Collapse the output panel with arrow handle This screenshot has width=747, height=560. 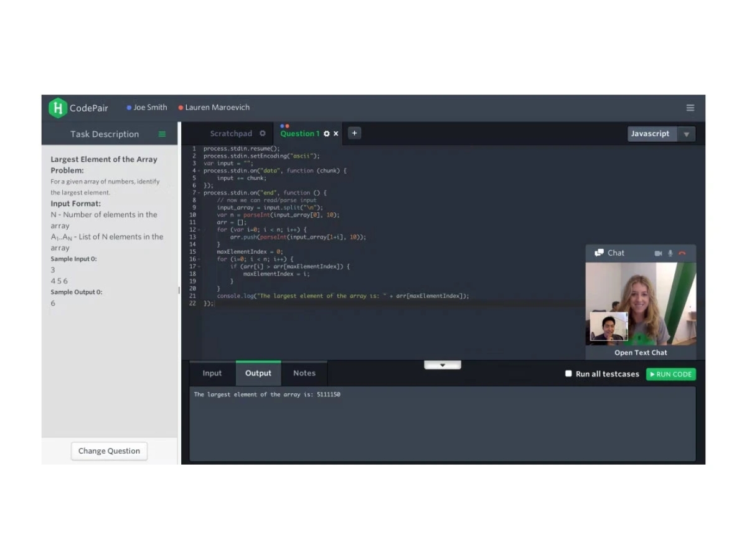point(443,365)
